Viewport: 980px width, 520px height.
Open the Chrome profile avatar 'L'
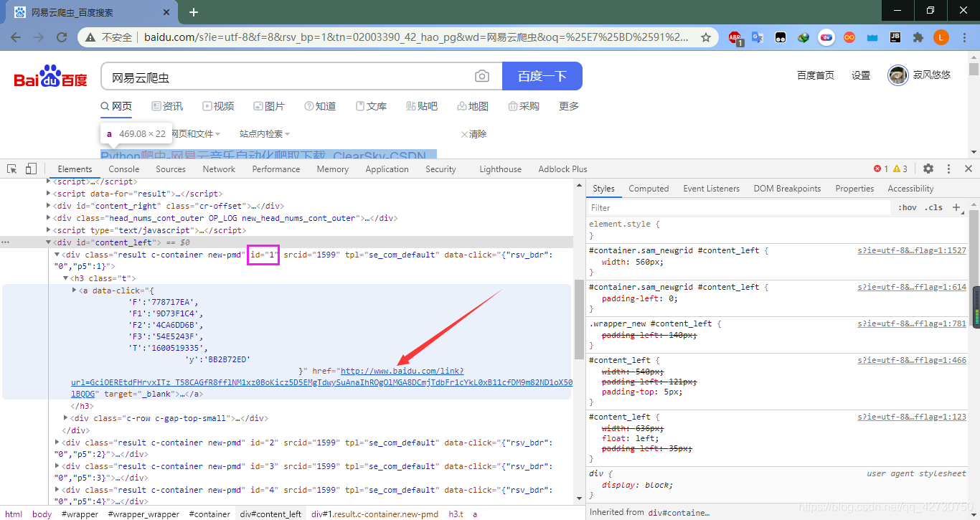click(941, 37)
